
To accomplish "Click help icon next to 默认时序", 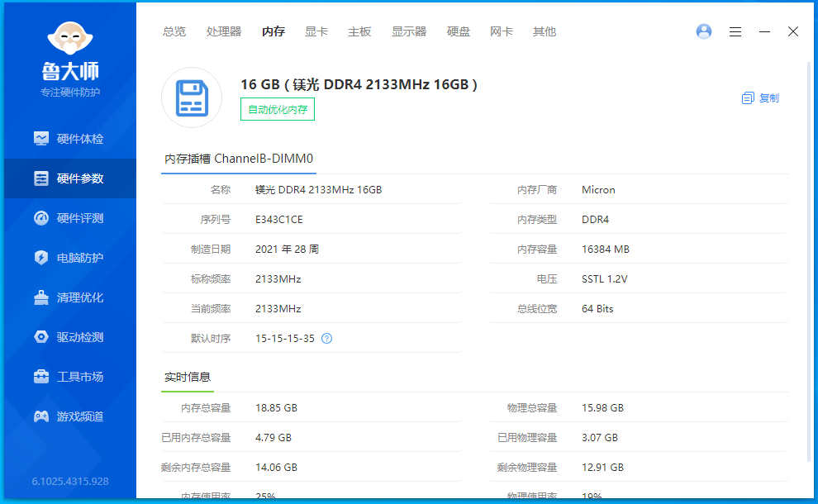I will click(326, 339).
